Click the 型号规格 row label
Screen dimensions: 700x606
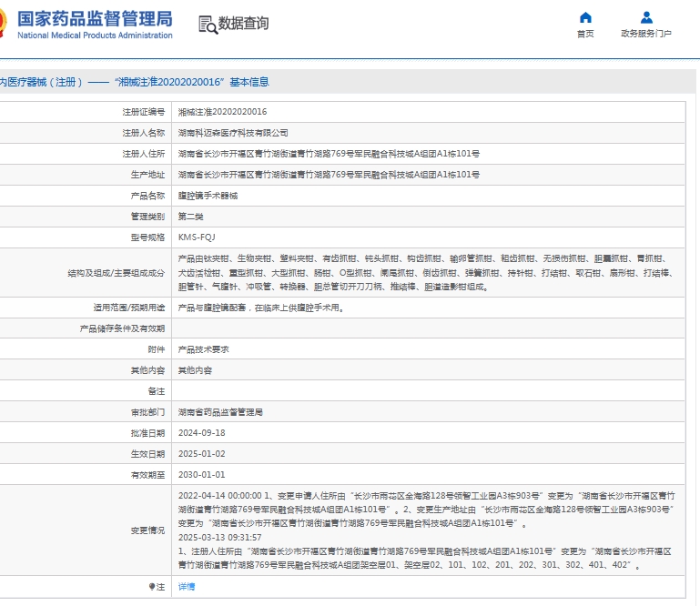click(x=147, y=237)
